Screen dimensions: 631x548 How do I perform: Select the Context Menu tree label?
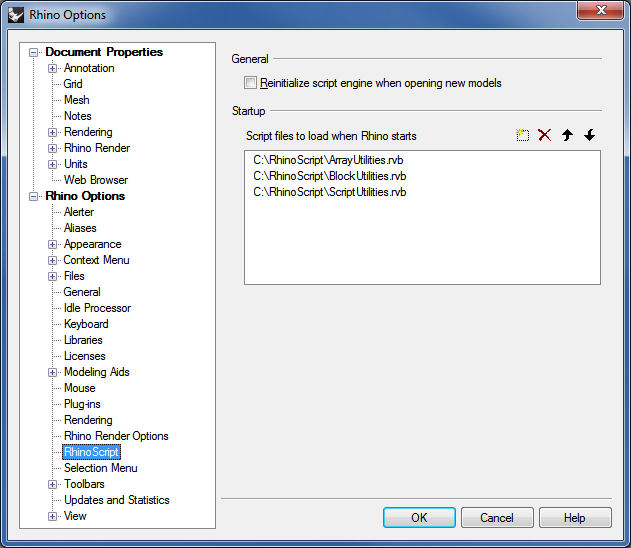click(x=96, y=260)
